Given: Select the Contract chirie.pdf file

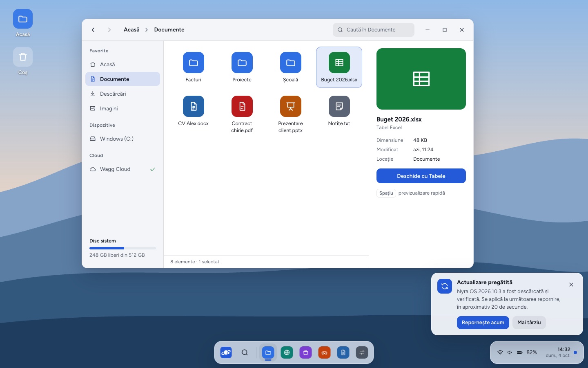Looking at the screenshot, I should click(242, 114).
